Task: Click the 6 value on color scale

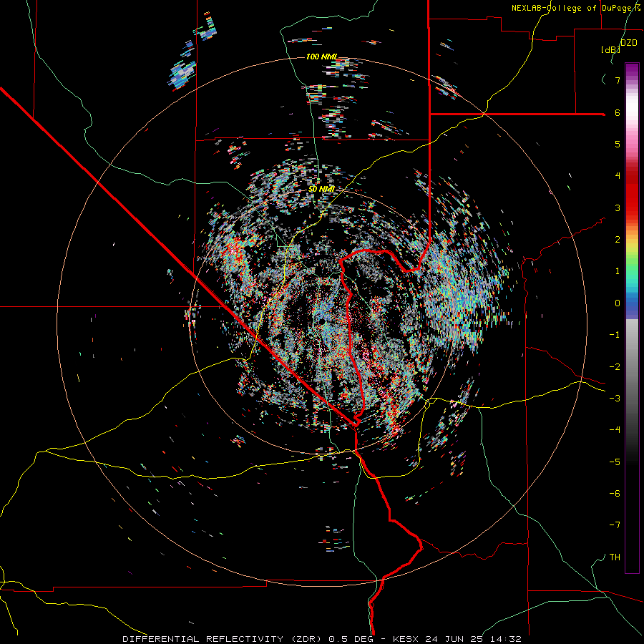Action: pos(618,112)
